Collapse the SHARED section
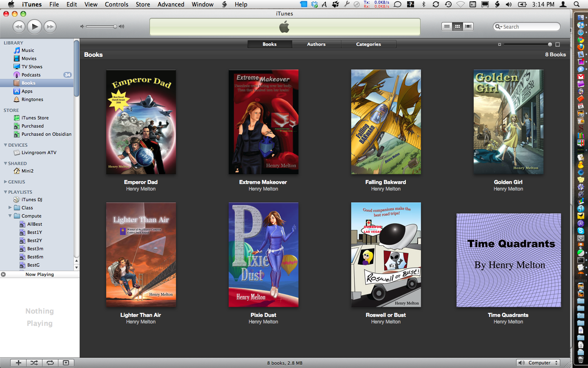588x368 pixels. [5, 163]
